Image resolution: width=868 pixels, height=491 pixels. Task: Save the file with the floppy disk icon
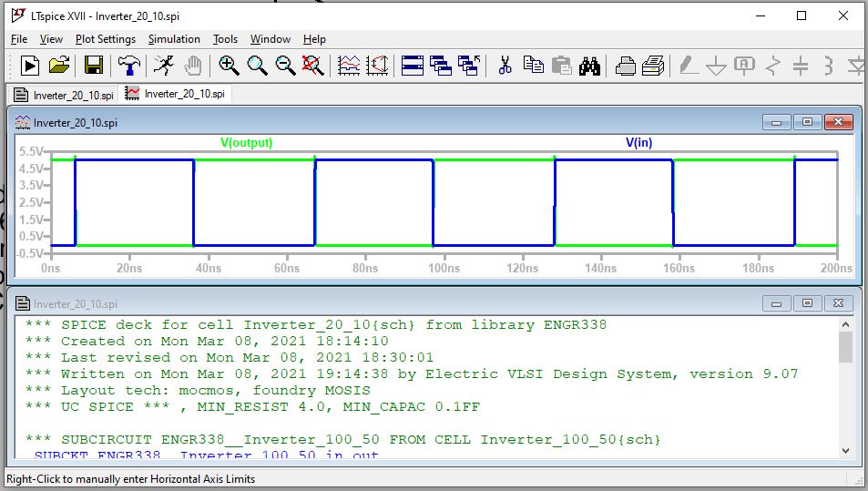[x=93, y=66]
